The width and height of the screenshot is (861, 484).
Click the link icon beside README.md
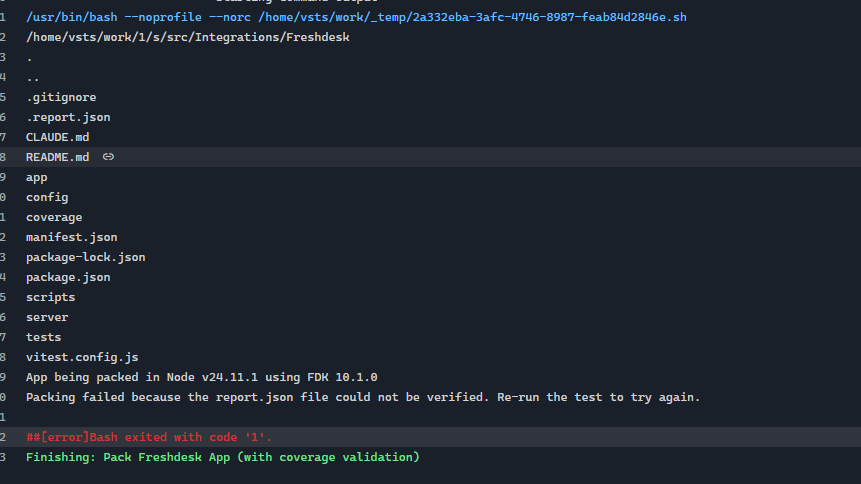(108, 157)
